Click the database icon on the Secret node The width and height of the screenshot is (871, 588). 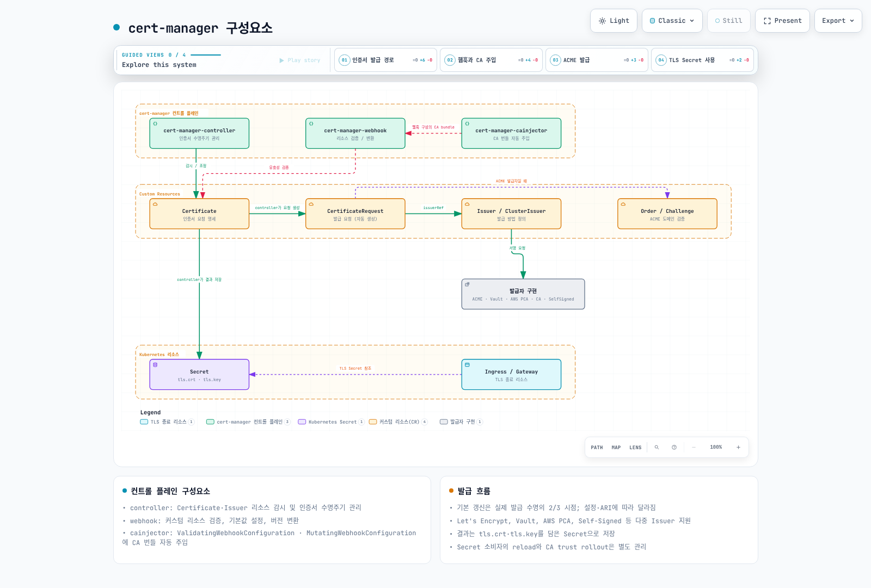pos(155,365)
